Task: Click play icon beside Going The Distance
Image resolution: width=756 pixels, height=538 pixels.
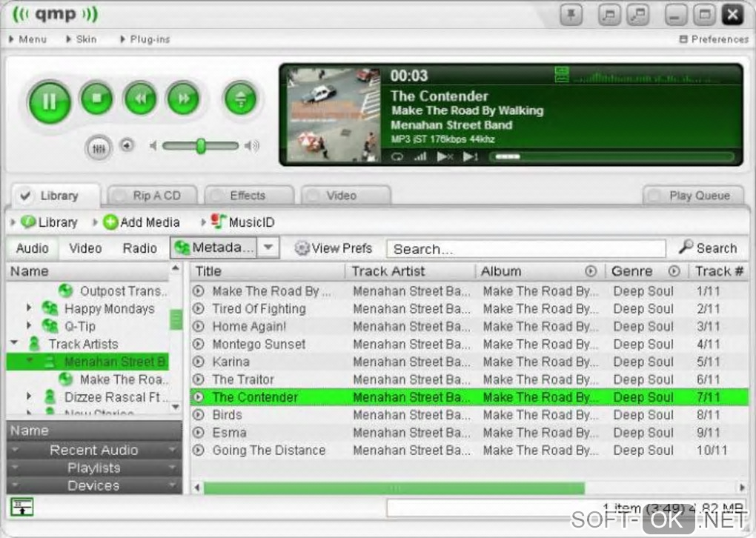Action: pos(198,451)
